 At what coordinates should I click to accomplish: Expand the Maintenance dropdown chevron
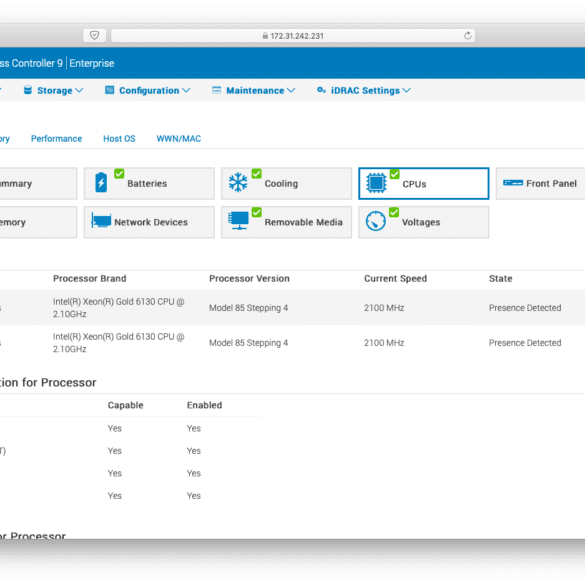[x=291, y=90]
